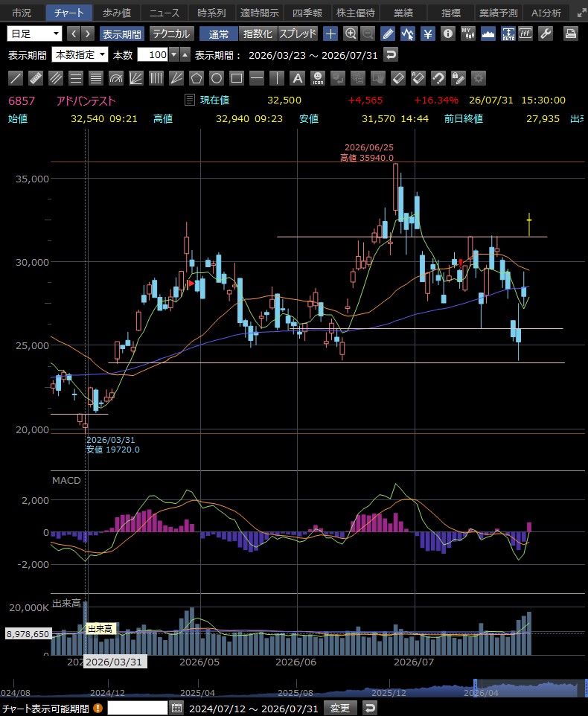Open the 本数指定 period dropdown
The height and width of the screenshot is (716, 588).
pyautogui.click(x=80, y=55)
